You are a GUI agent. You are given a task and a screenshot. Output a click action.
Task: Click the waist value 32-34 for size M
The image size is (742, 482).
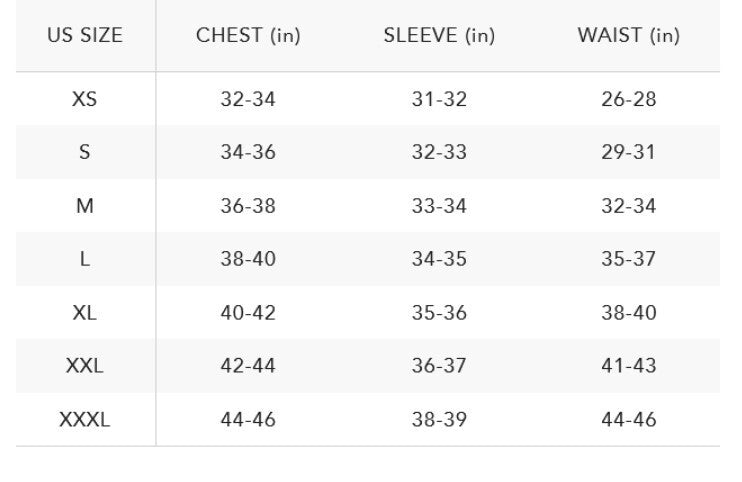[x=628, y=206]
